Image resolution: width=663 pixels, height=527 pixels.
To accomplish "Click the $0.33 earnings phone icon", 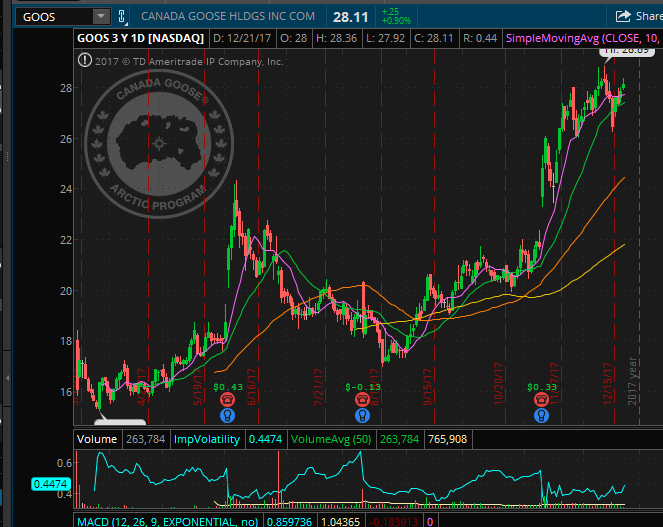I will pos(541,399).
